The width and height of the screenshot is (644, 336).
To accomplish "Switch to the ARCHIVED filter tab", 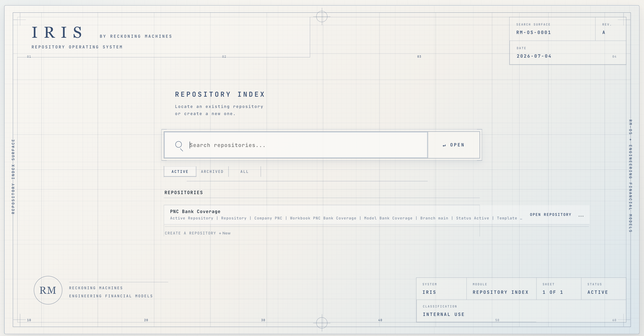I will coord(212,172).
